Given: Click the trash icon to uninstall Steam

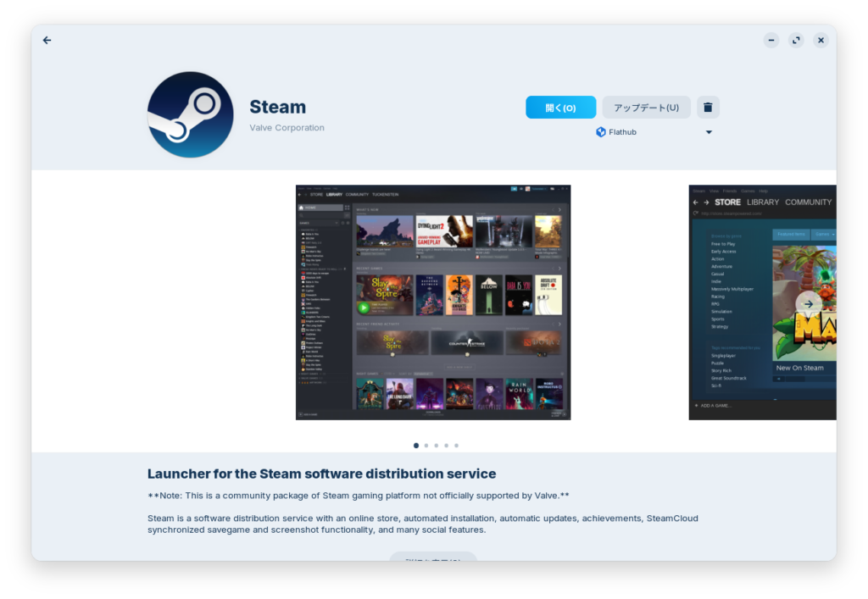Looking at the screenshot, I should (x=708, y=108).
